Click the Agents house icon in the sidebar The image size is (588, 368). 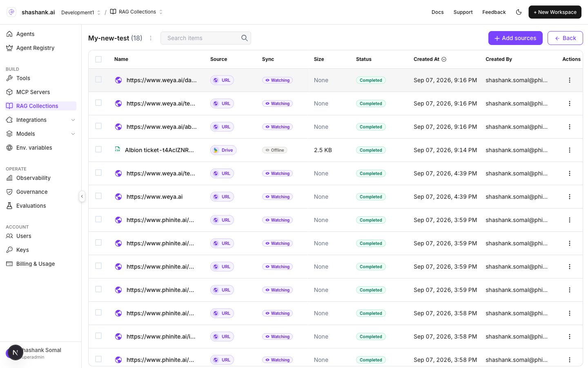[9, 34]
